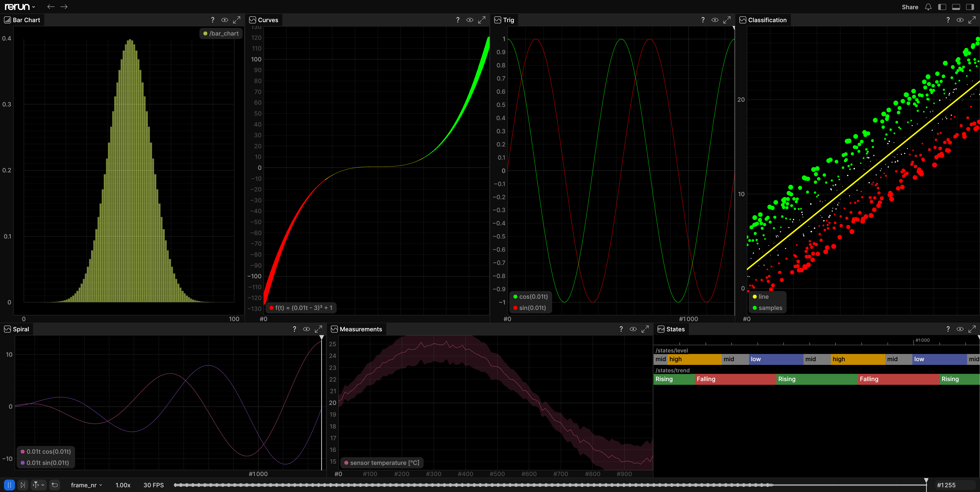Hide the Trig view

(715, 20)
